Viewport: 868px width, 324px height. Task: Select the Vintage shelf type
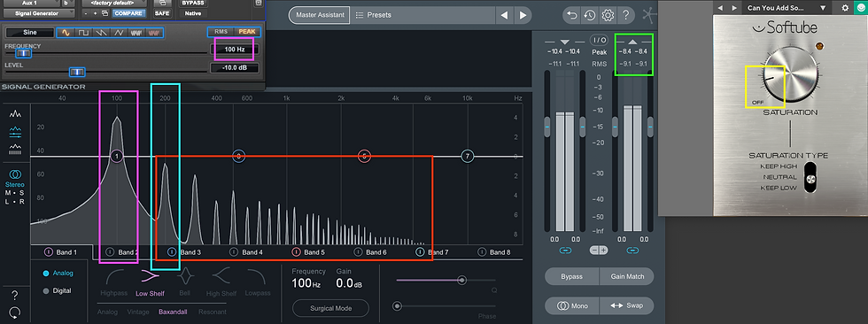[x=138, y=312]
